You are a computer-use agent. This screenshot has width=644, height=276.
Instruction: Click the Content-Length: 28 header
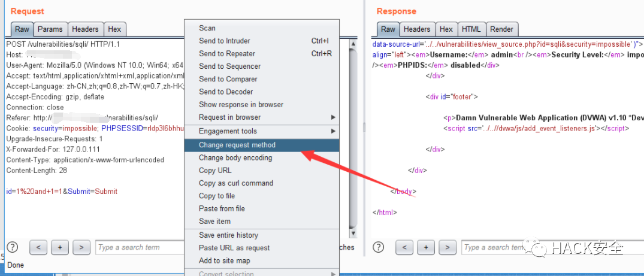click(x=37, y=171)
